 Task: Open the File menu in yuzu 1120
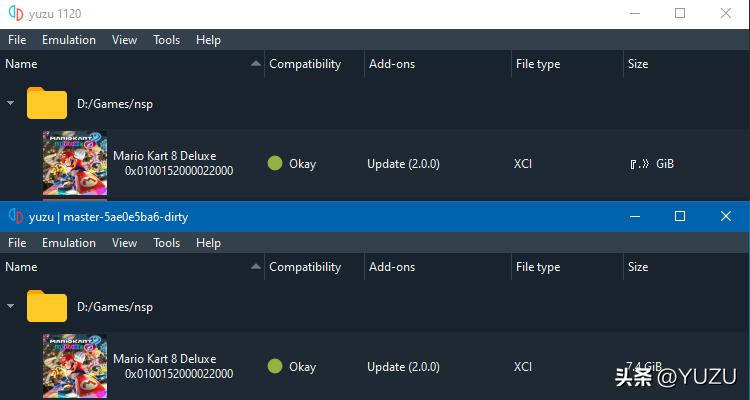[17, 40]
